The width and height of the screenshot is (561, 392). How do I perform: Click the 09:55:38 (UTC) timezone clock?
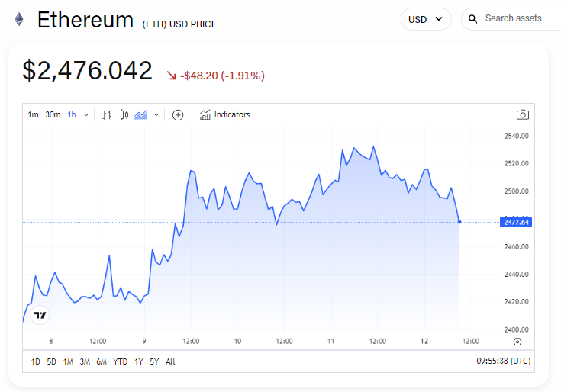[503, 361]
